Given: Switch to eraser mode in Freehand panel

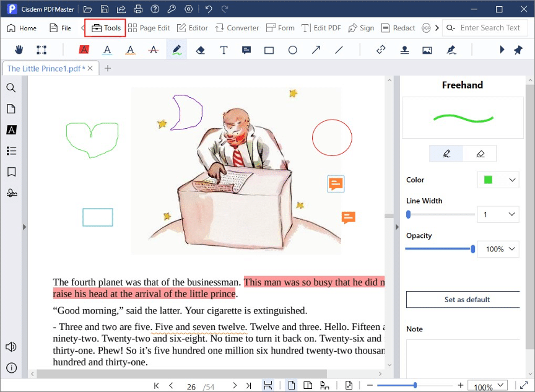Looking at the screenshot, I should coord(481,154).
